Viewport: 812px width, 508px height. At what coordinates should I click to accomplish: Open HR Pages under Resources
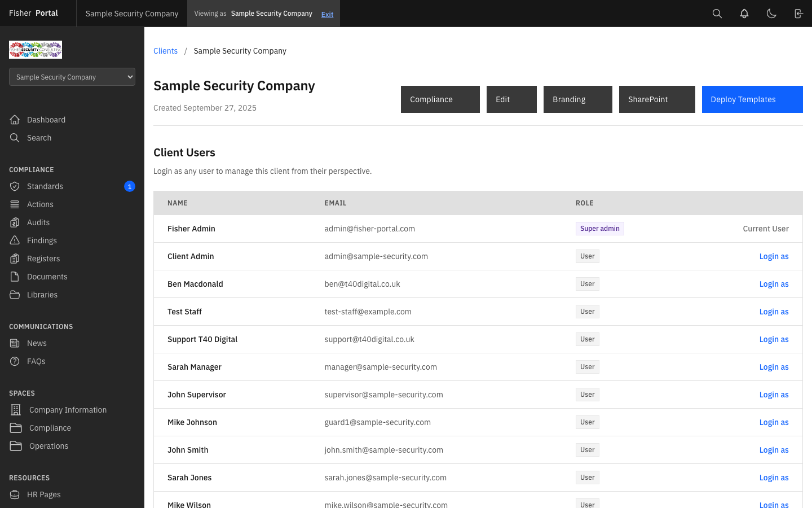[x=43, y=494]
